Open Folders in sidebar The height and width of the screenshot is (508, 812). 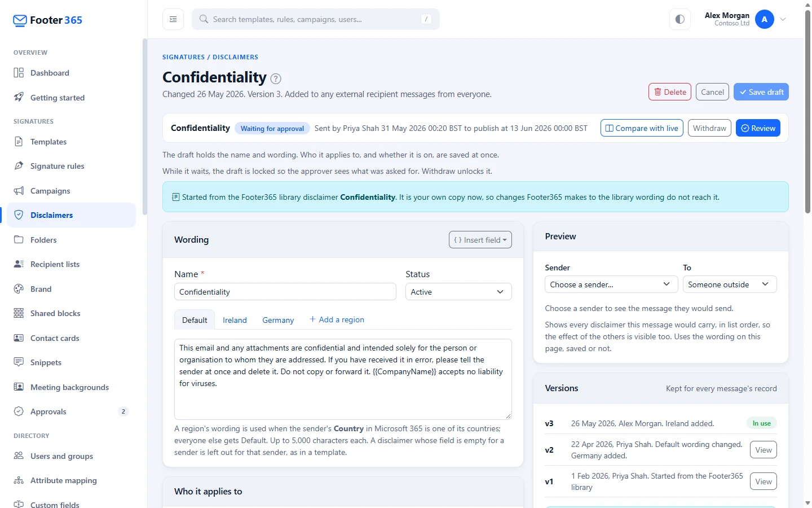coord(71,240)
